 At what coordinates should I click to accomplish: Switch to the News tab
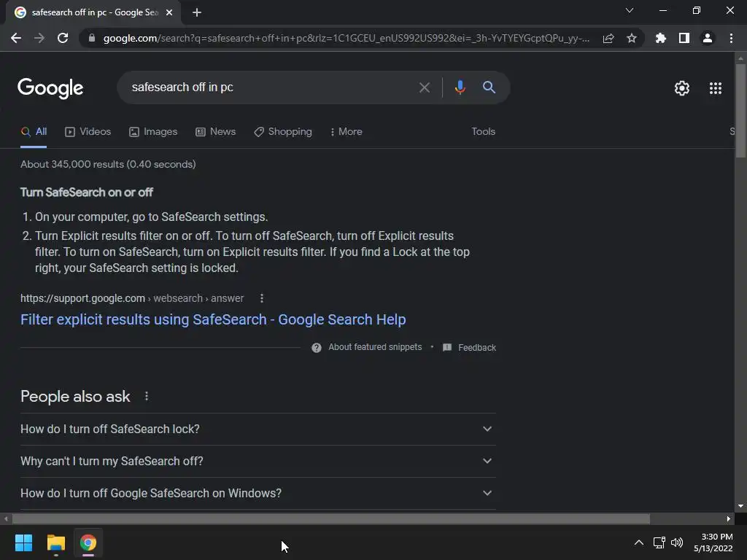point(215,132)
